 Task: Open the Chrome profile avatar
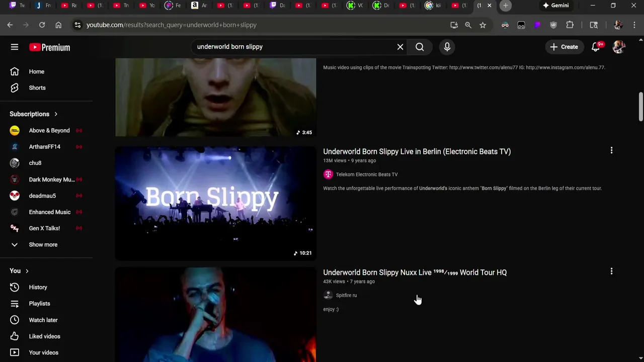(x=618, y=25)
